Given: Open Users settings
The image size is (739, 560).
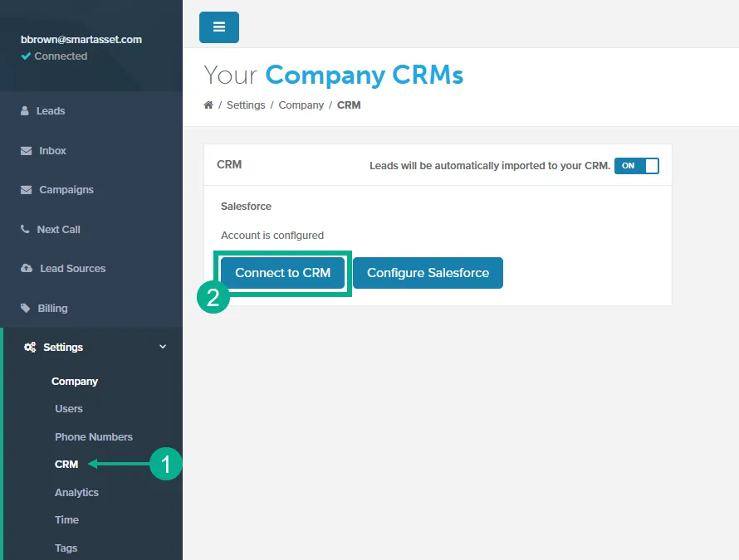Looking at the screenshot, I should point(69,409).
